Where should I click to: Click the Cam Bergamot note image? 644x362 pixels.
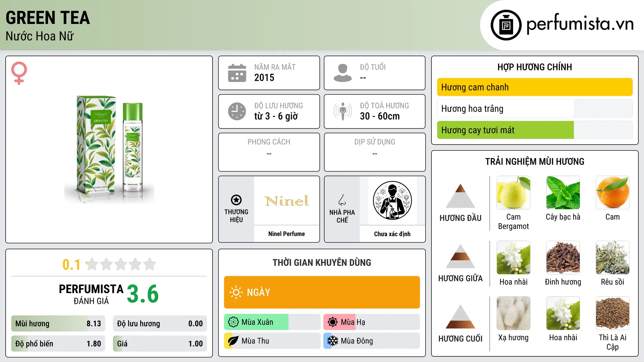(514, 193)
